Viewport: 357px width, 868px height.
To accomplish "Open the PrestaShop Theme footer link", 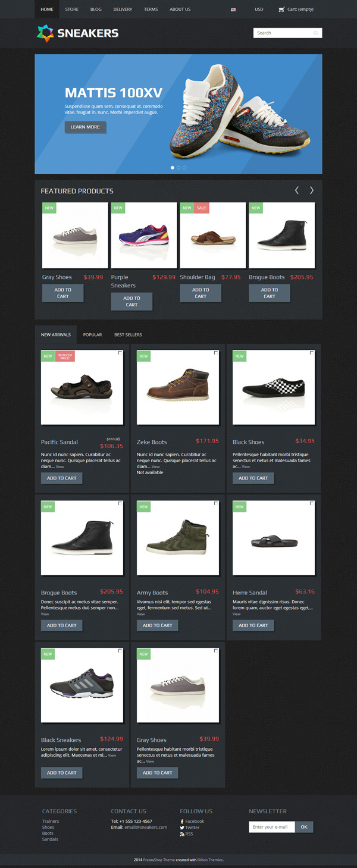I will 158,860.
